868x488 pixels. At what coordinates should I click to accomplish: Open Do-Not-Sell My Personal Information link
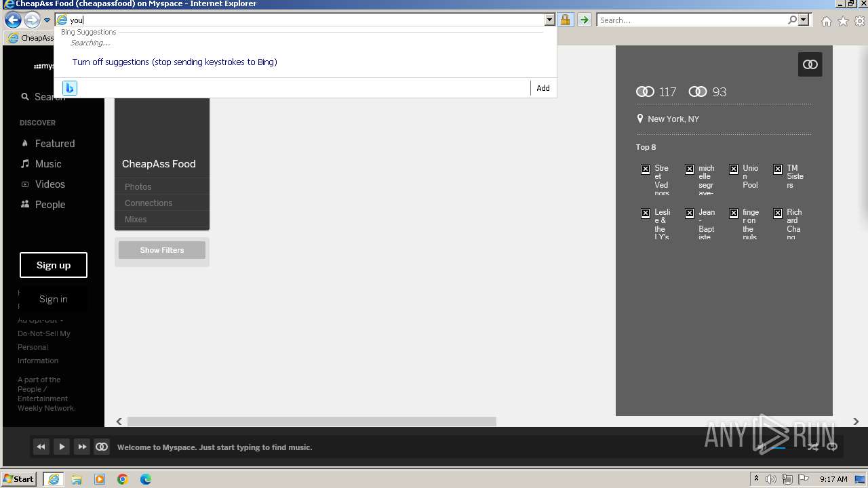pyautogui.click(x=44, y=347)
